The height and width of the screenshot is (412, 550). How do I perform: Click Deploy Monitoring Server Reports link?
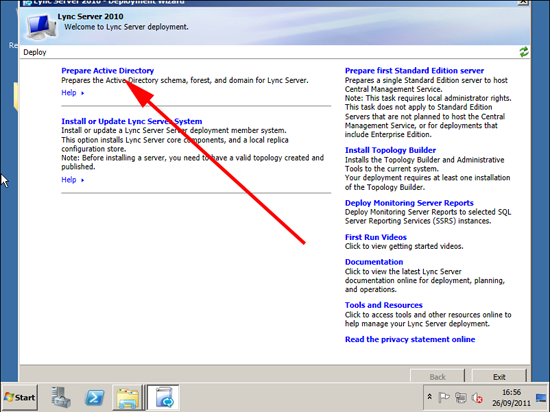point(409,203)
